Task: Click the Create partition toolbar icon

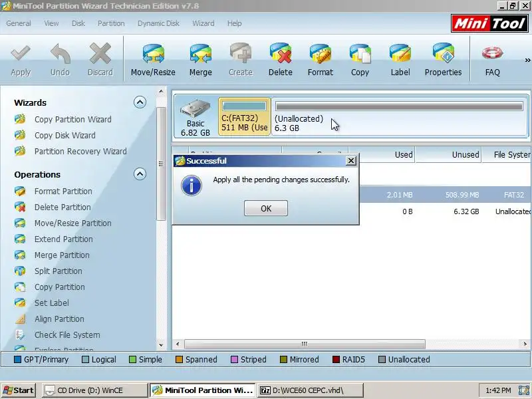Action: (241, 54)
